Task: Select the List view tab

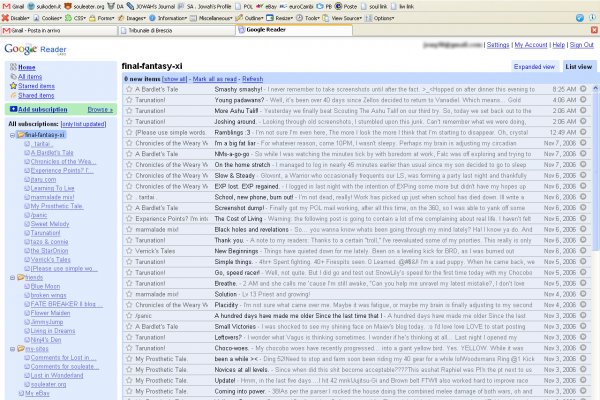Action: pyautogui.click(x=579, y=67)
